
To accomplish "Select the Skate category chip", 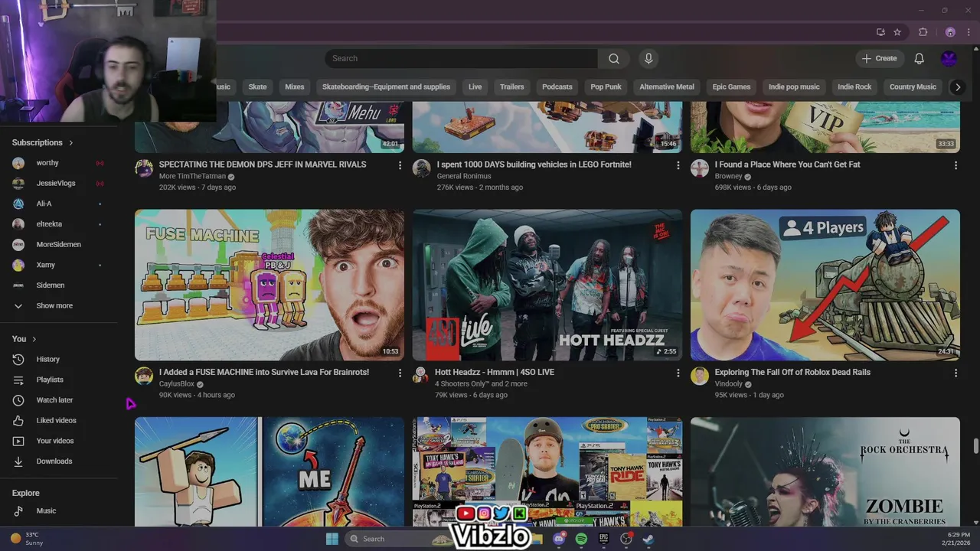I will click(257, 86).
